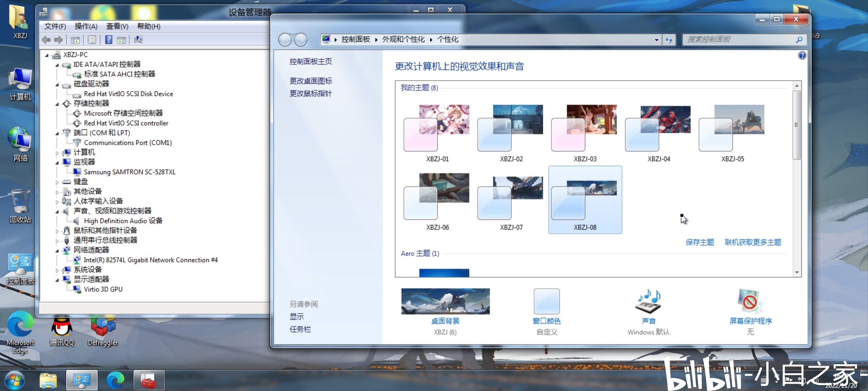Click 控制面板主页 link
This screenshot has width=868, height=391.
tap(311, 62)
